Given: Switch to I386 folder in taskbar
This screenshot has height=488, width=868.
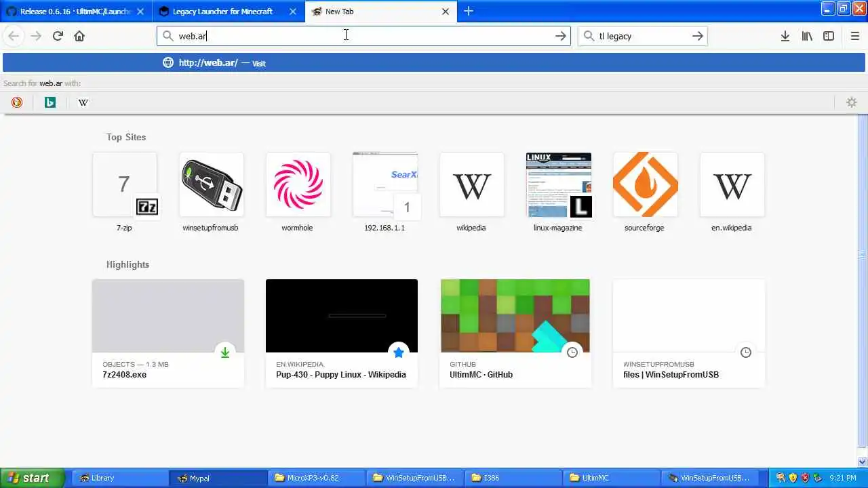Looking at the screenshot, I should pyautogui.click(x=513, y=478).
